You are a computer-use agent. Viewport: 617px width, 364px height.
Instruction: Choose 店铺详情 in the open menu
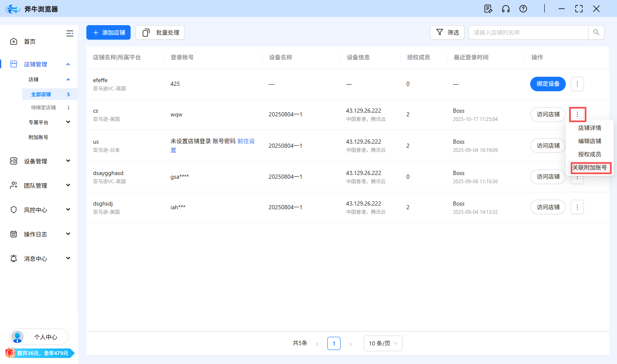pyautogui.click(x=590, y=128)
